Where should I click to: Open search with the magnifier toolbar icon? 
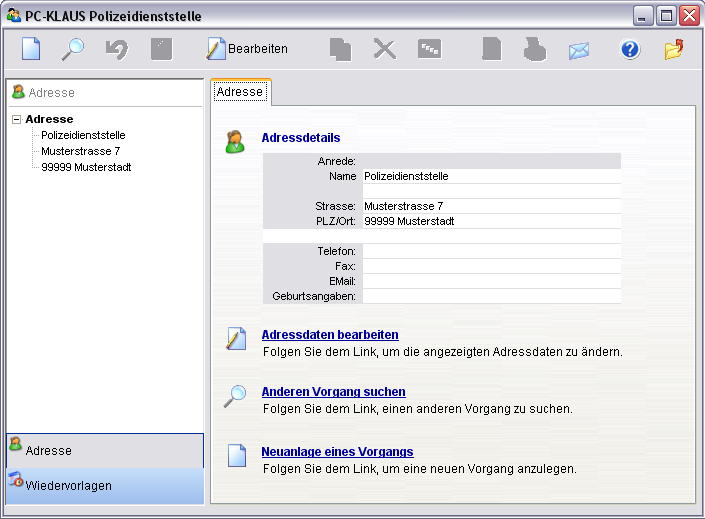point(74,49)
